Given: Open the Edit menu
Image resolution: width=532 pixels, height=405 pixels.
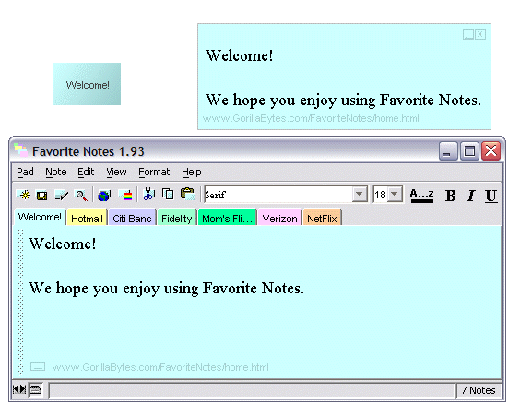Looking at the screenshot, I should tap(86, 172).
